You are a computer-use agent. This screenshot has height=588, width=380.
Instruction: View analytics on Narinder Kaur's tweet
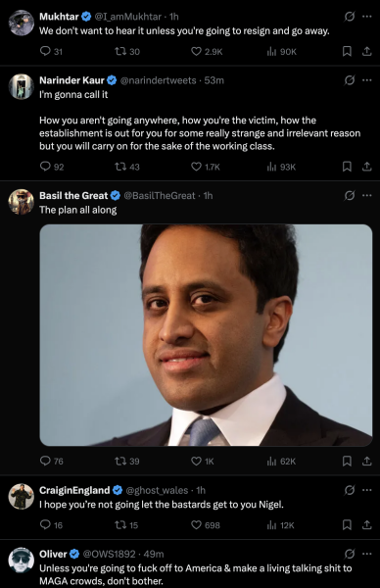coord(271,167)
